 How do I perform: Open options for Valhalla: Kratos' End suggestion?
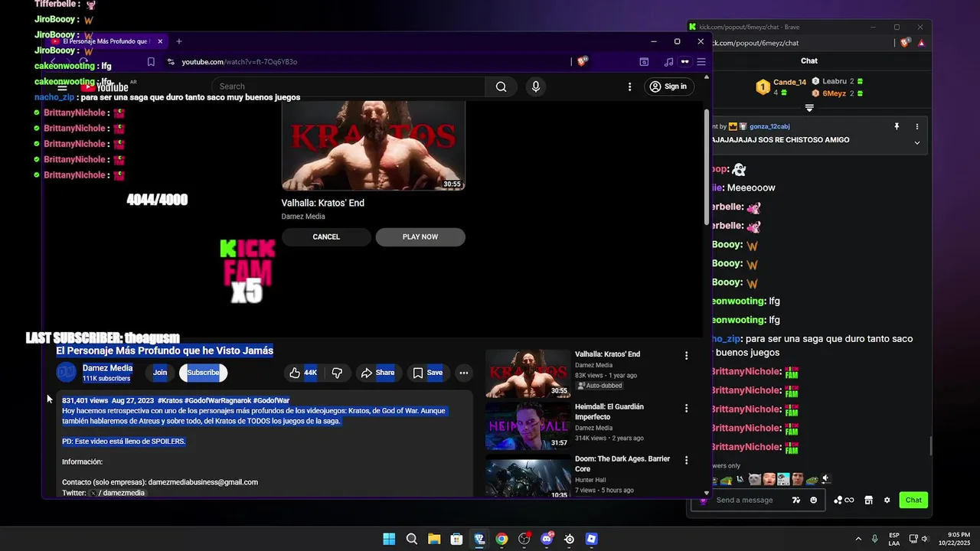686,356
